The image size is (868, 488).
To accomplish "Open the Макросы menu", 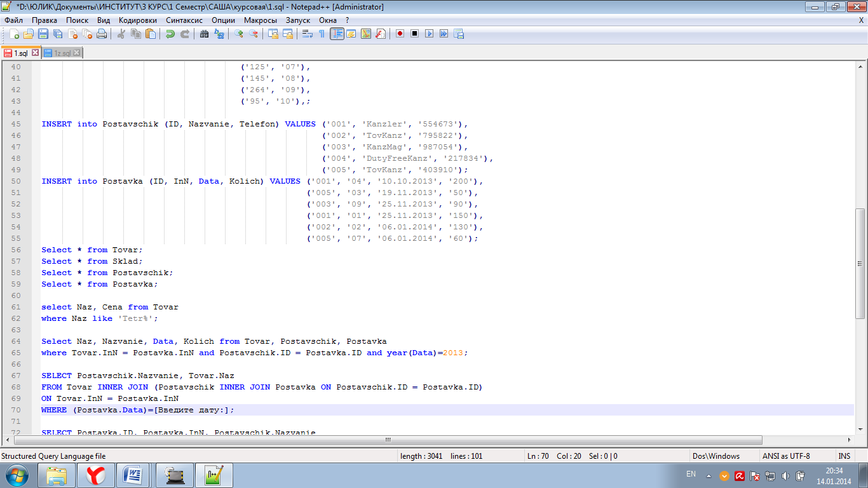I will pos(261,20).
